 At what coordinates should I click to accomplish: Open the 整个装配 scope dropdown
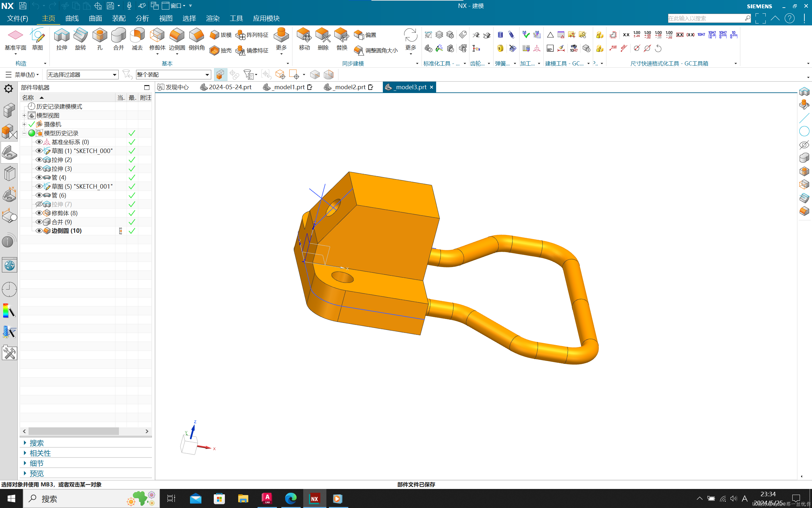pyautogui.click(x=174, y=75)
